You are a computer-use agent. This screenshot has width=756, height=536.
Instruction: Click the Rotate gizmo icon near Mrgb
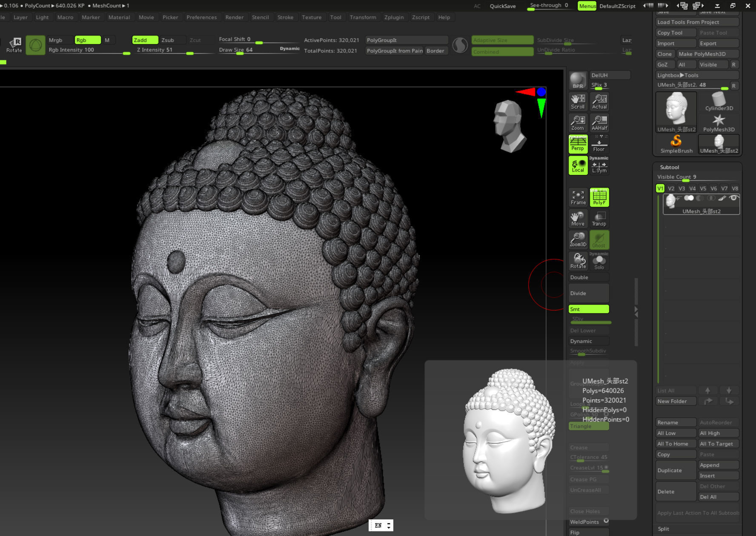coord(14,45)
